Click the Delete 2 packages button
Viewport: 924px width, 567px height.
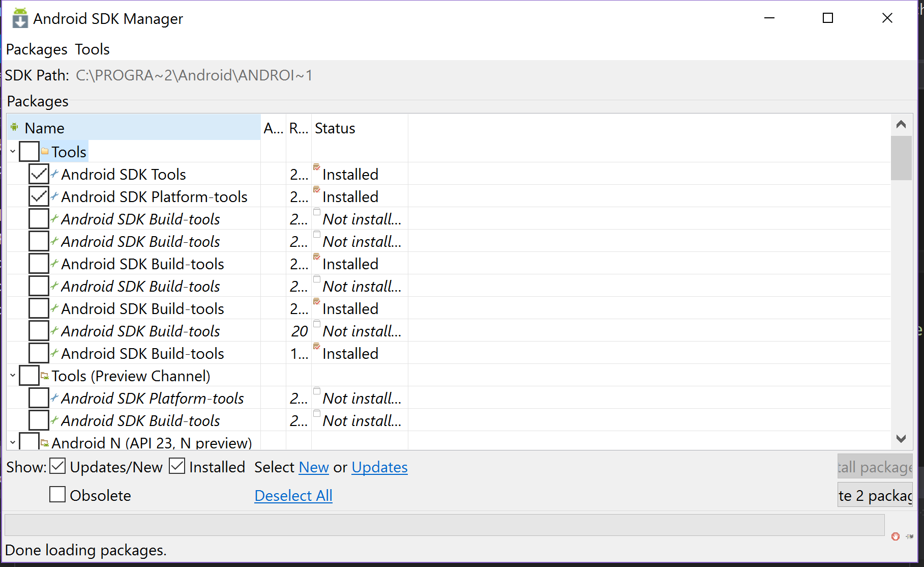click(875, 495)
